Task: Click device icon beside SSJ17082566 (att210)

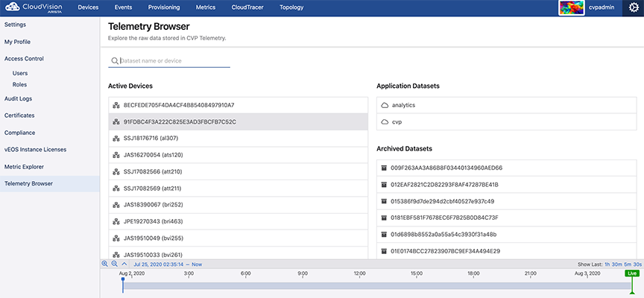Action: click(116, 171)
